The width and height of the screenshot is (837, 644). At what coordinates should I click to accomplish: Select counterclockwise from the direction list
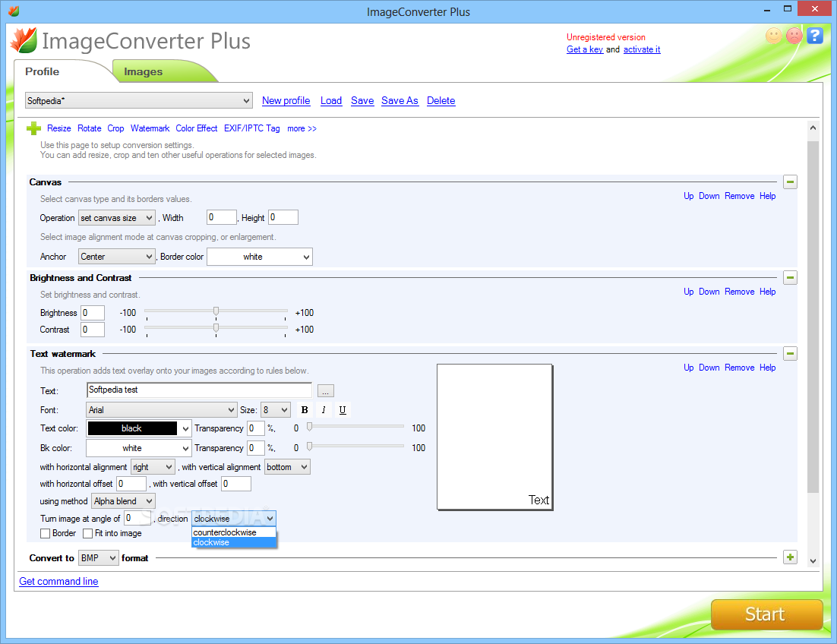click(234, 532)
